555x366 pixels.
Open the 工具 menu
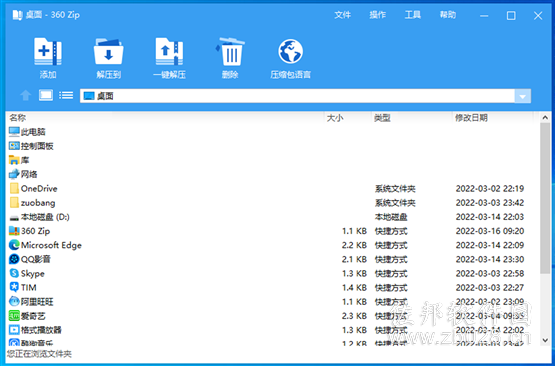click(413, 15)
